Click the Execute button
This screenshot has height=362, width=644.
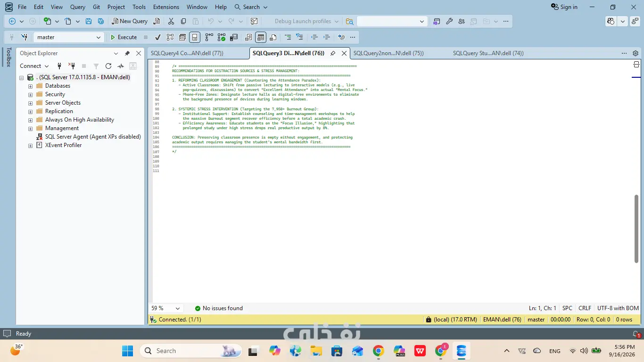123,37
